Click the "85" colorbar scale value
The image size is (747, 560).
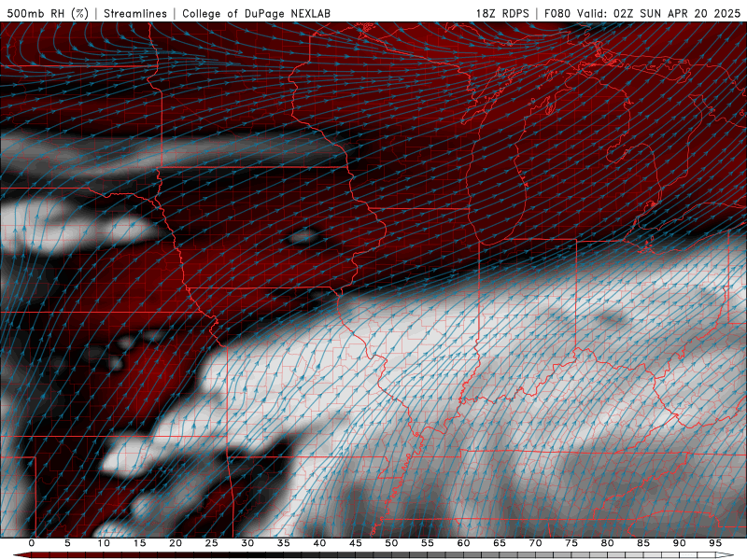coord(643,543)
